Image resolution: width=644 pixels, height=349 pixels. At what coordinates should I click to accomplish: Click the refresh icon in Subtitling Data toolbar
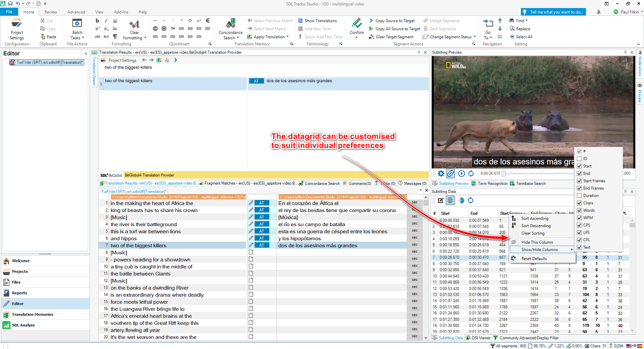pyautogui.click(x=470, y=200)
